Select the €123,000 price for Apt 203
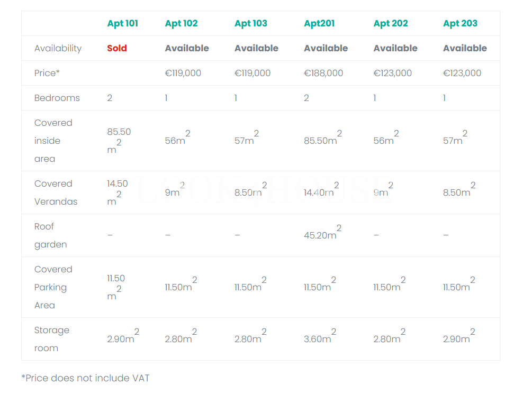The height and width of the screenshot is (394, 532). tap(462, 73)
